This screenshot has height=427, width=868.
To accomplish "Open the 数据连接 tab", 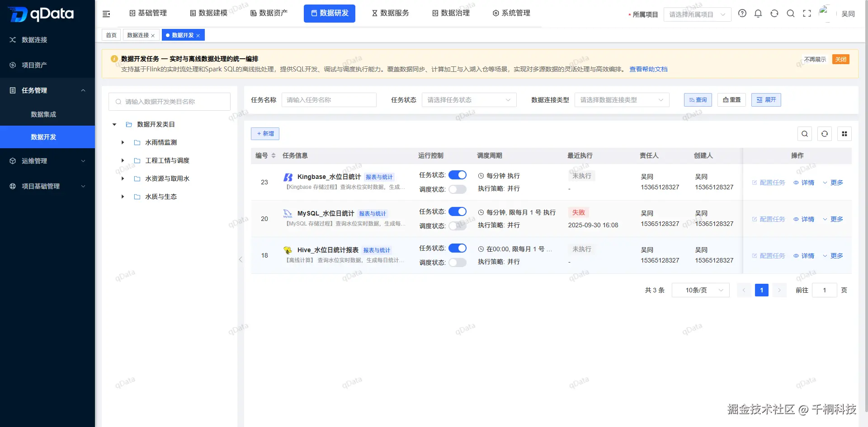I will click(x=138, y=35).
